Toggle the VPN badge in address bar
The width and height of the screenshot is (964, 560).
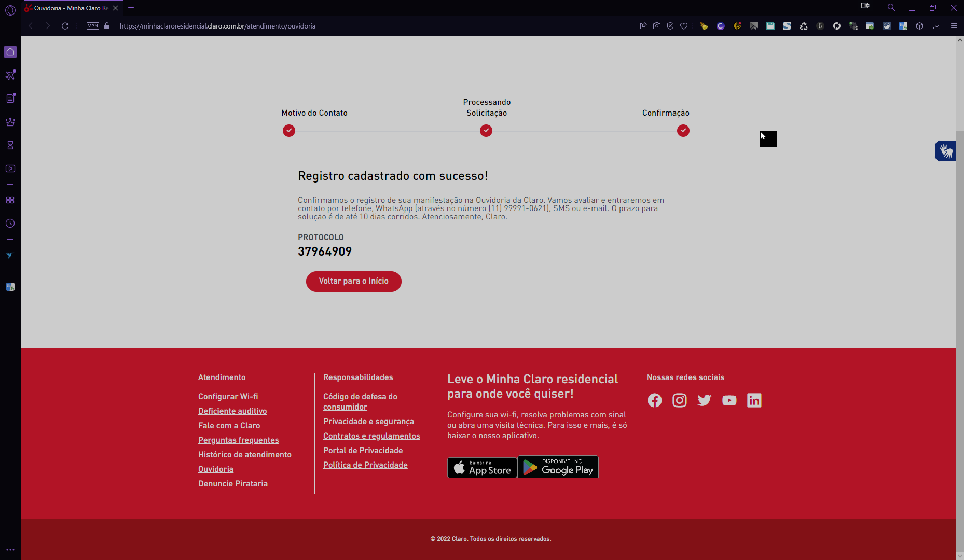tap(93, 26)
